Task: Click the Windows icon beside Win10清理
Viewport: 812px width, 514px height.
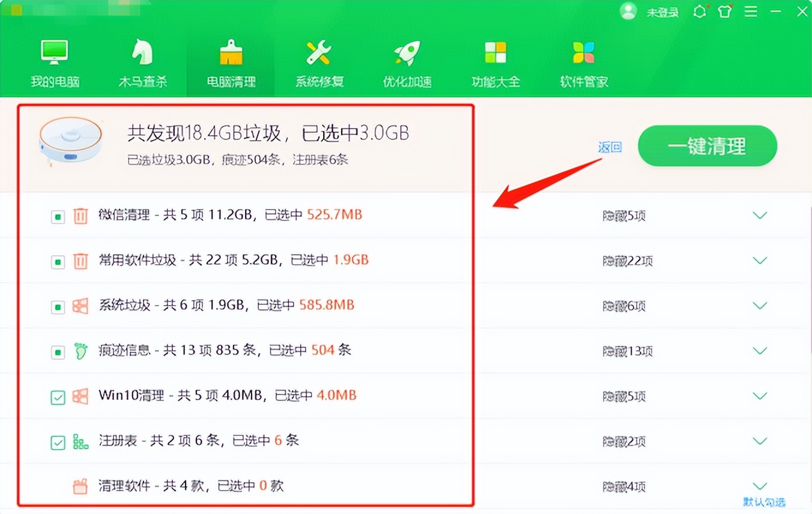Action: (x=80, y=396)
